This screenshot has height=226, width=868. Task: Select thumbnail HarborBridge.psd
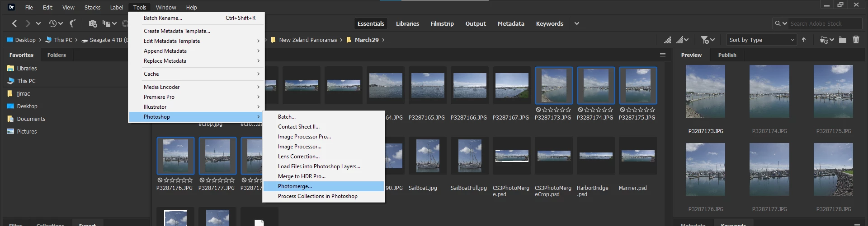point(596,156)
